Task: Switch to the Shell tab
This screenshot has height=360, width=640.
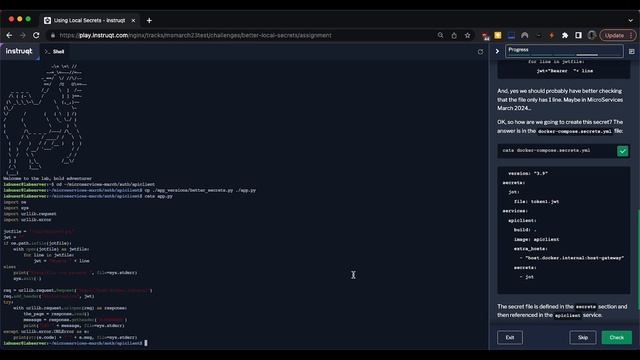Action: click(x=55, y=51)
